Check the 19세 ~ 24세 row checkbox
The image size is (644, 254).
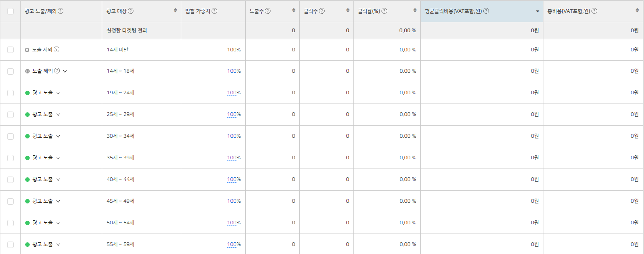(x=10, y=93)
